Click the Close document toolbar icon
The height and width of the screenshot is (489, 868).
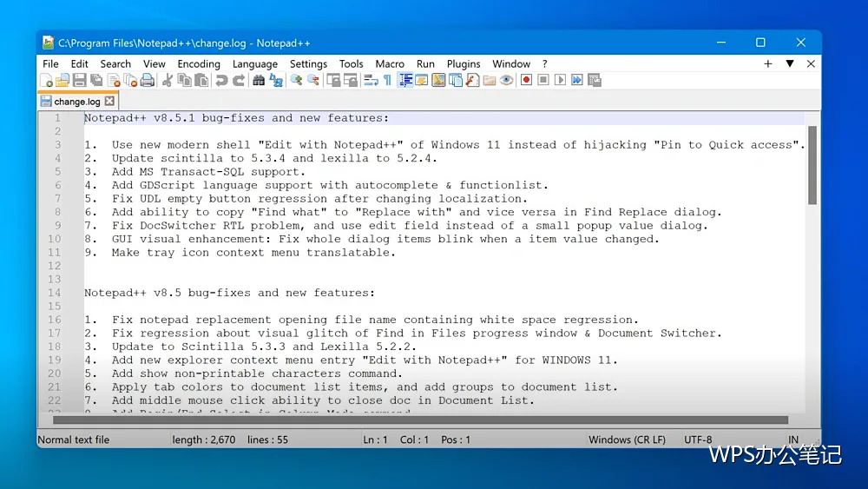coord(114,80)
